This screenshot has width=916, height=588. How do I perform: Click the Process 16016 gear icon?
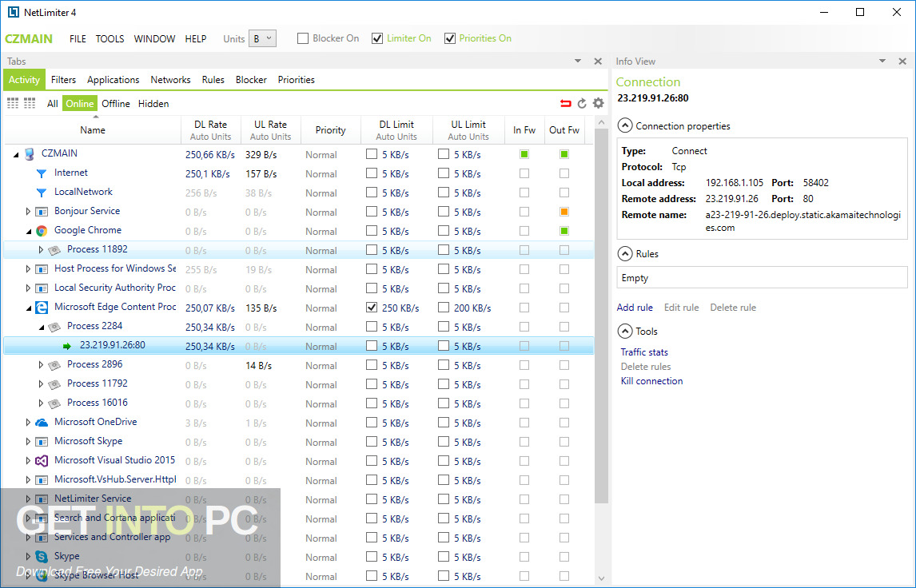point(54,403)
